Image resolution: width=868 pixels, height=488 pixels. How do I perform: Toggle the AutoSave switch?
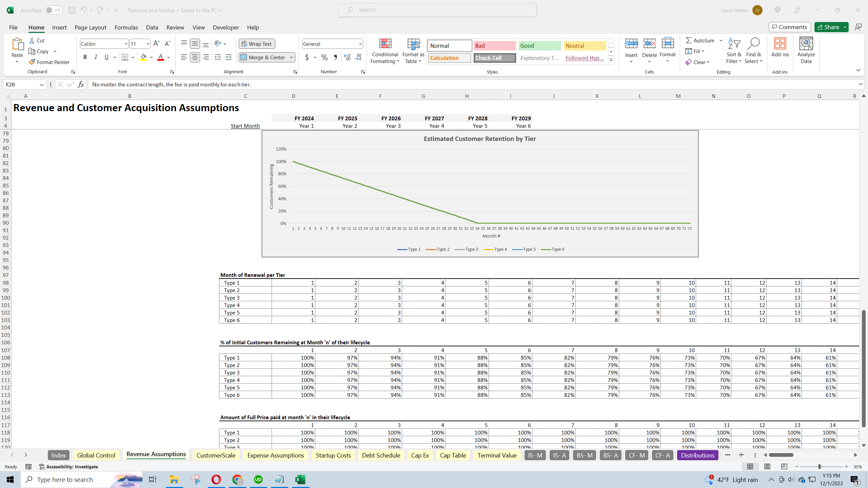coord(54,10)
